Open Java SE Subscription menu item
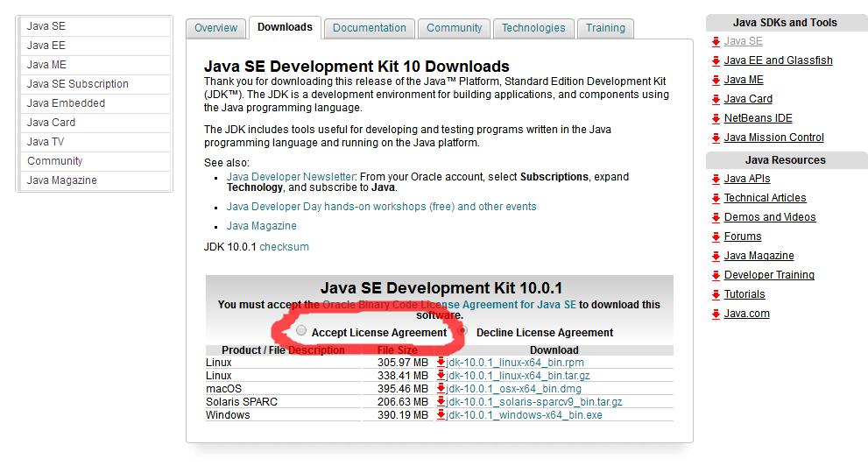Screen dimensions: 868x473 click(x=95, y=83)
